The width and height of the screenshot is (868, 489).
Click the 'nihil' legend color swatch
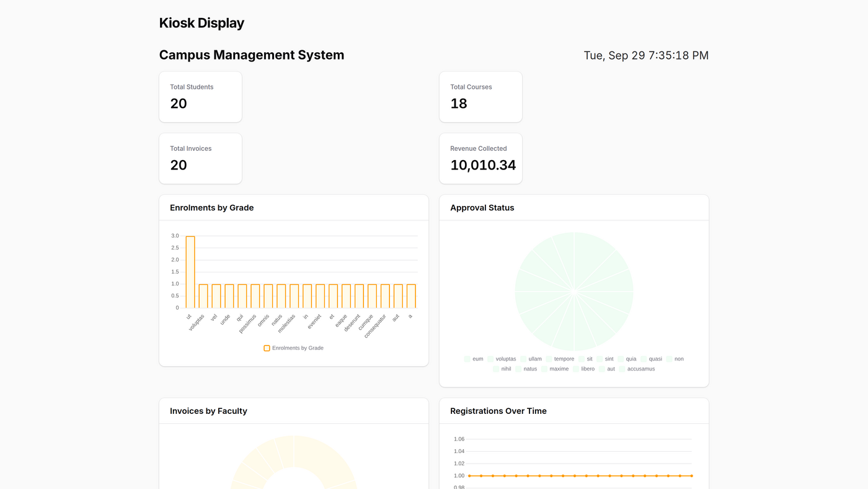point(496,369)
